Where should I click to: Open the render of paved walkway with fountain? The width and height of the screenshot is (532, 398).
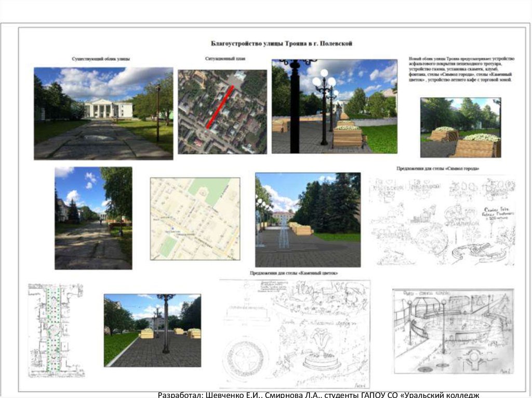[x=308, y=220]
